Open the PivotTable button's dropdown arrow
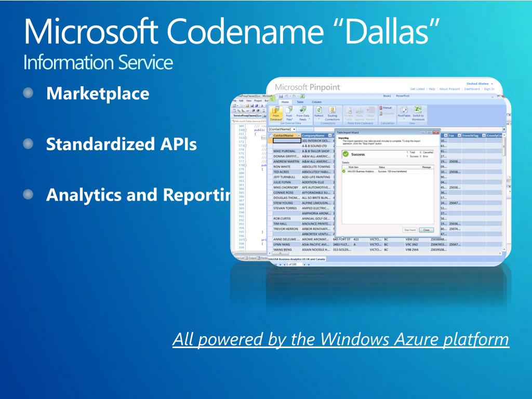 pyautogui.click(x=404, y=119)
